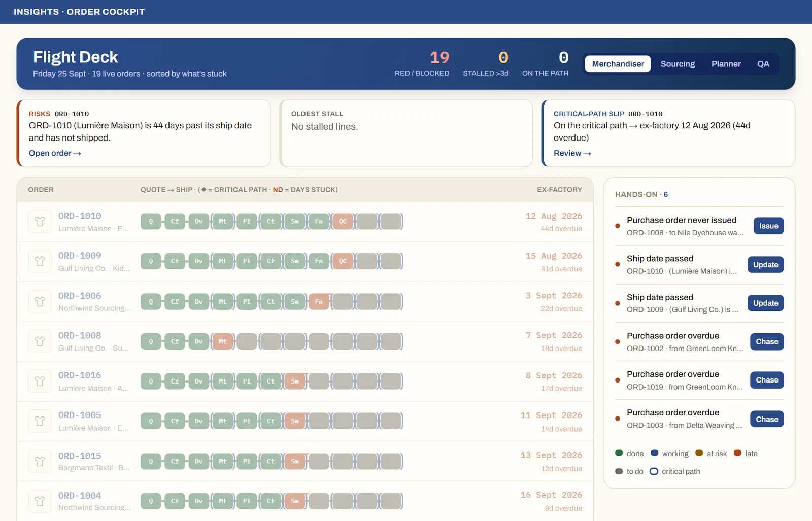Image resolution: width=812 pixels, height=521 pixels.
Task: Click the '22d overdue' label
Action: [561, 309]
